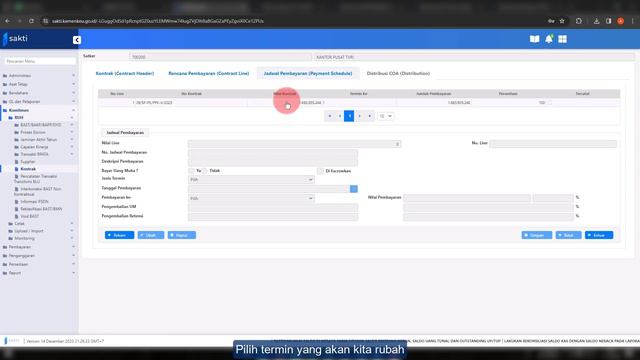Open Kontrak in the sidebar menu
The height and width of the screenshot is (360, 640).
tap(28, 169)
